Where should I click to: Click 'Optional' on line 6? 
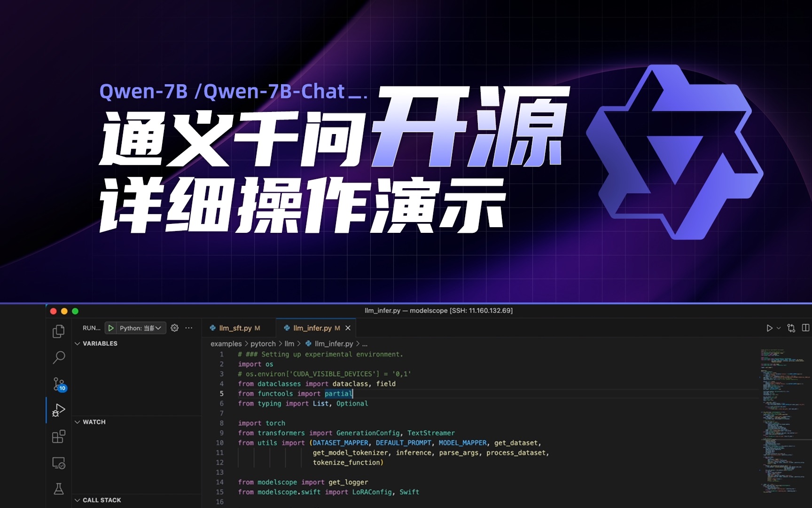[352, 404]
